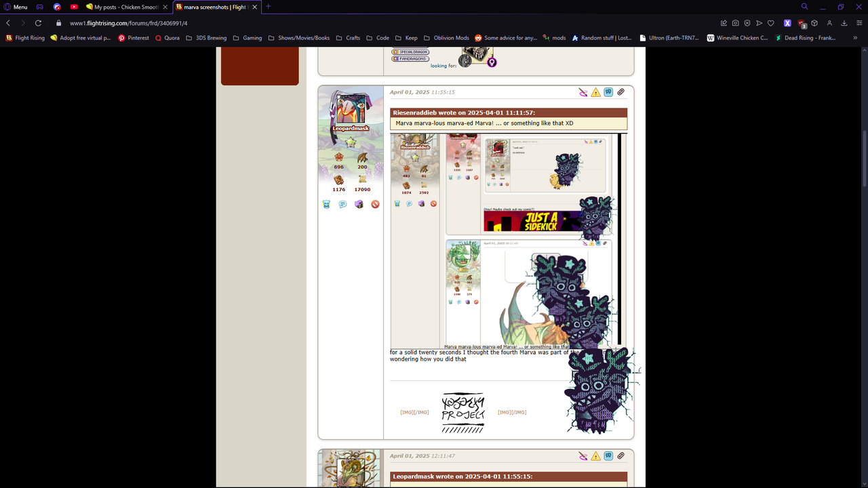Go back to the previous page

click(x=8, y=23)
